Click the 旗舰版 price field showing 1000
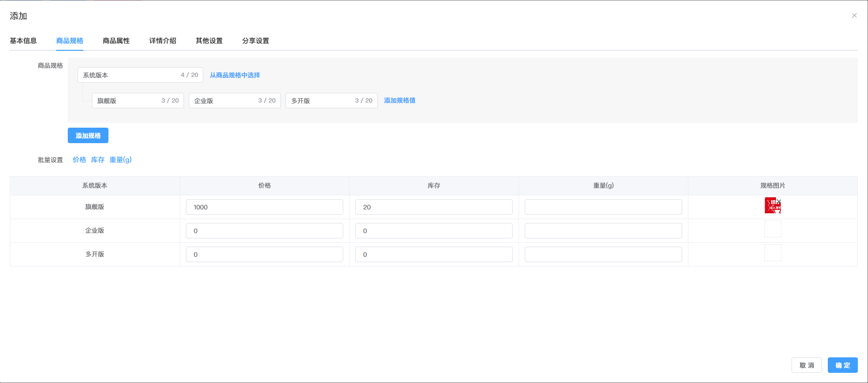 (264, 207)
